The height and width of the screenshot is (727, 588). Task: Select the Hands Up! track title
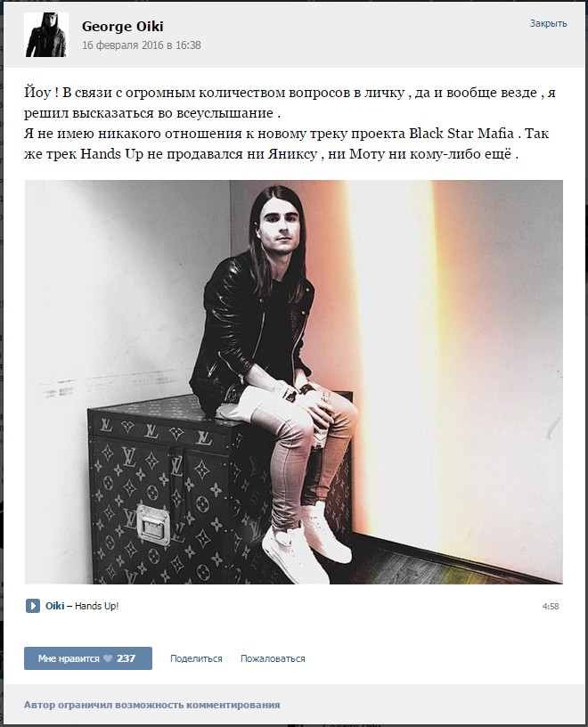(x=97, y=606)
